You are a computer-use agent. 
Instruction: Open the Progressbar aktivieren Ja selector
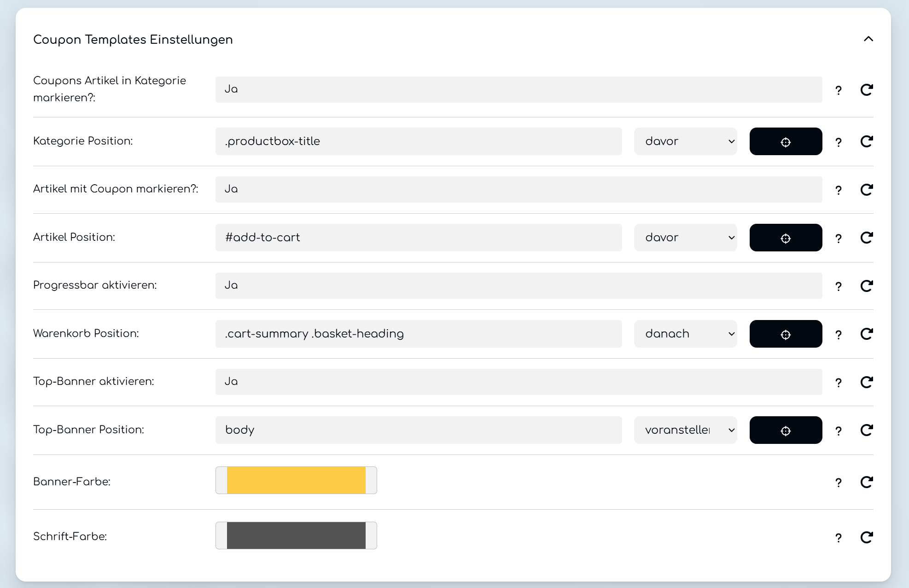519,285
